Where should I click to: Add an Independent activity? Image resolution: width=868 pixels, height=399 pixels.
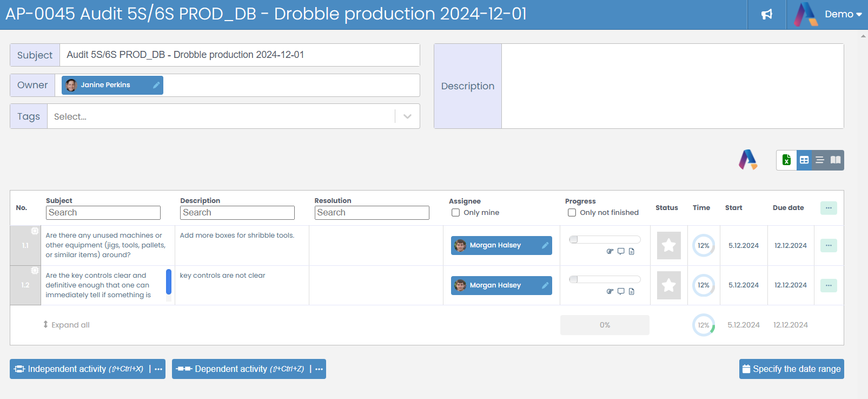click(x=79, y=369)
